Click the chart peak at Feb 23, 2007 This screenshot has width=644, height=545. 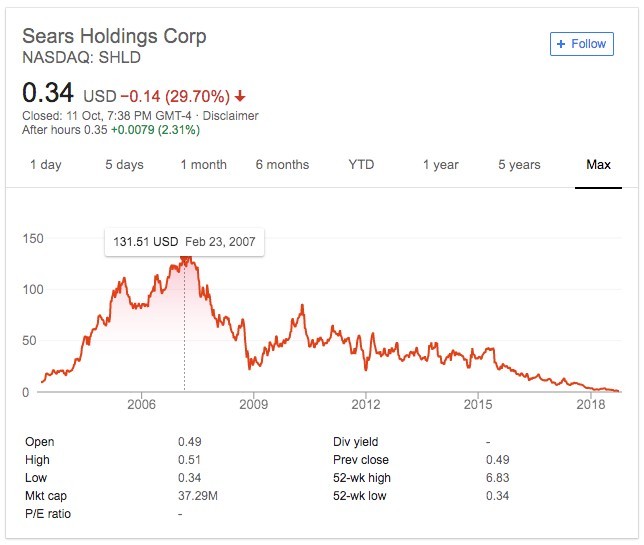pyautogui.click(x=184, y=258)
